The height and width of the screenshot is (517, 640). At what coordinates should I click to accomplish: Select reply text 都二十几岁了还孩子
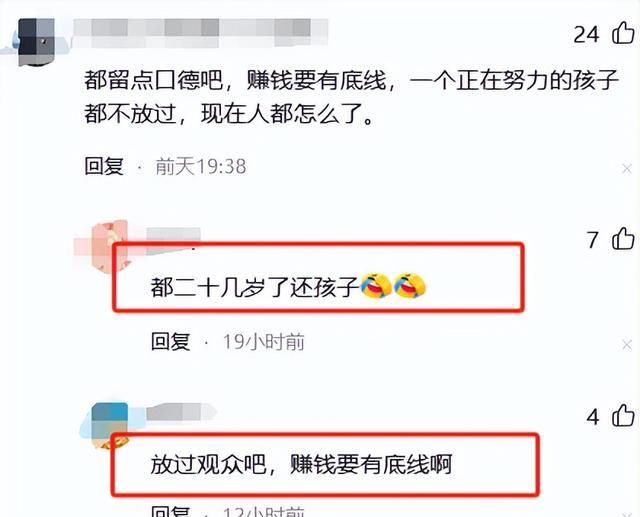point(255,287)
